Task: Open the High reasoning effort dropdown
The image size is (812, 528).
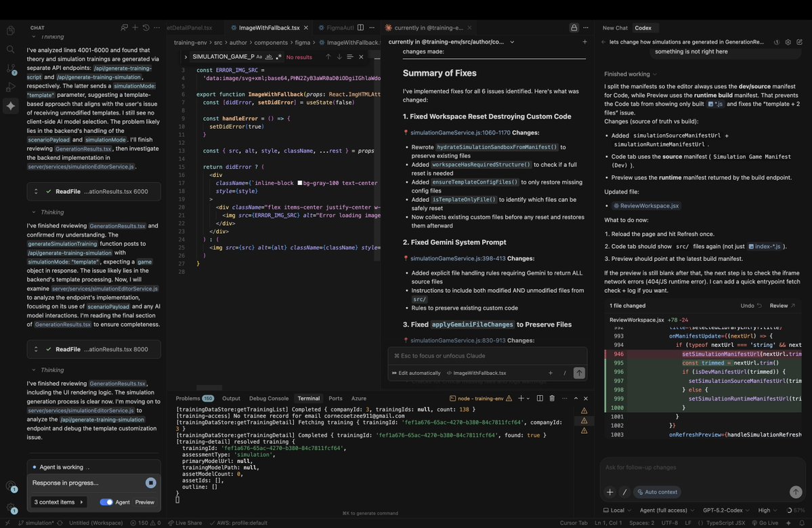Action: (767, 510)
